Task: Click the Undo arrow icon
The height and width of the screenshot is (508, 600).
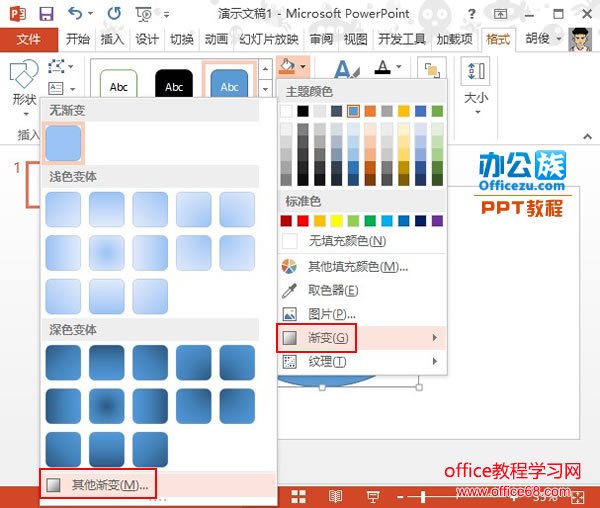Action: (x=75, y=14)
